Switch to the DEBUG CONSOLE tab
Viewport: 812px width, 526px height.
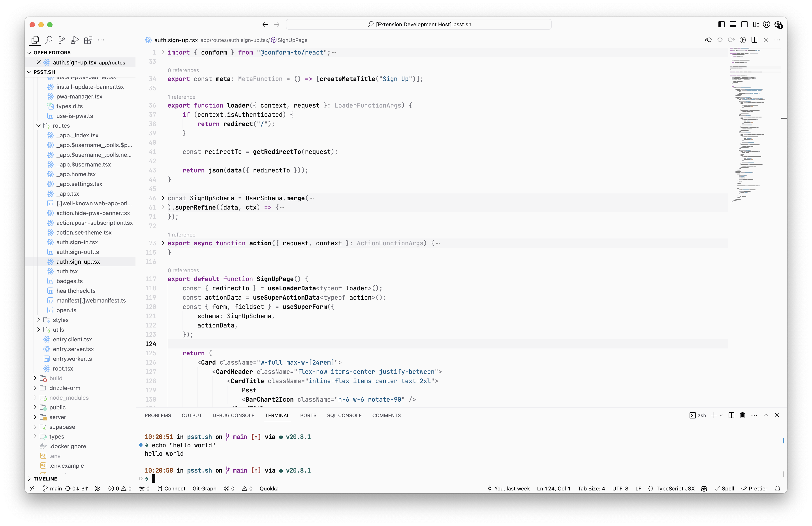pos(233,415)
